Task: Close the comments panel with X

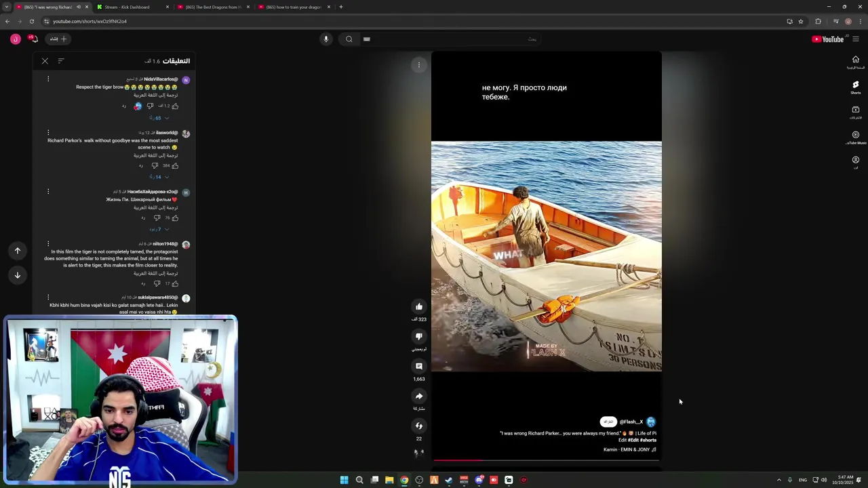Action: coord(45,61)
